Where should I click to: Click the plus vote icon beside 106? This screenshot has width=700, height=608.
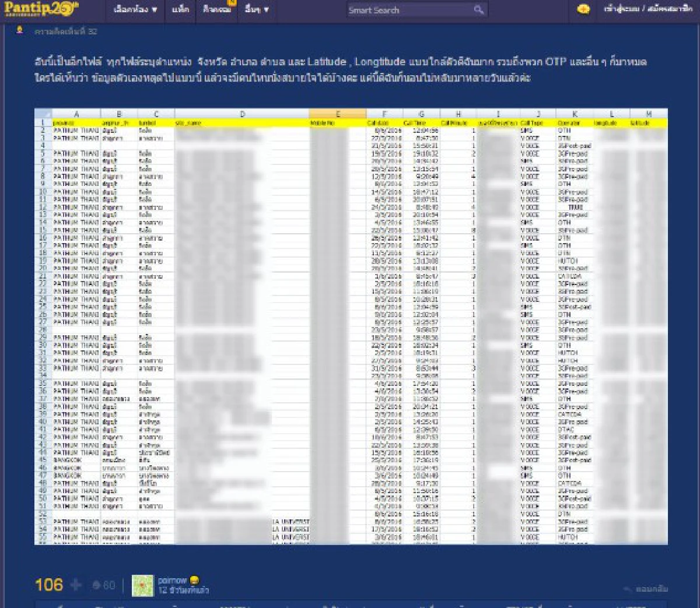[76, 584]
